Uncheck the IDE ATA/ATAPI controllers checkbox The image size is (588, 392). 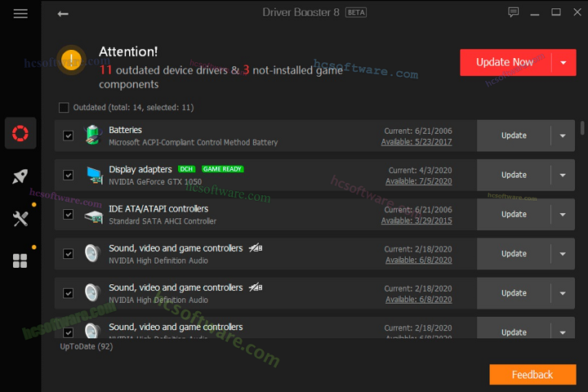pos(69,214)
